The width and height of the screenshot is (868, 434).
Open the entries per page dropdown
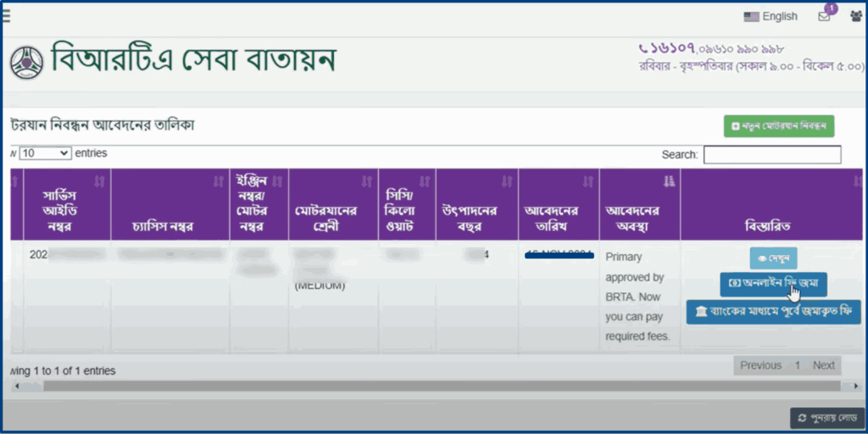45,153
